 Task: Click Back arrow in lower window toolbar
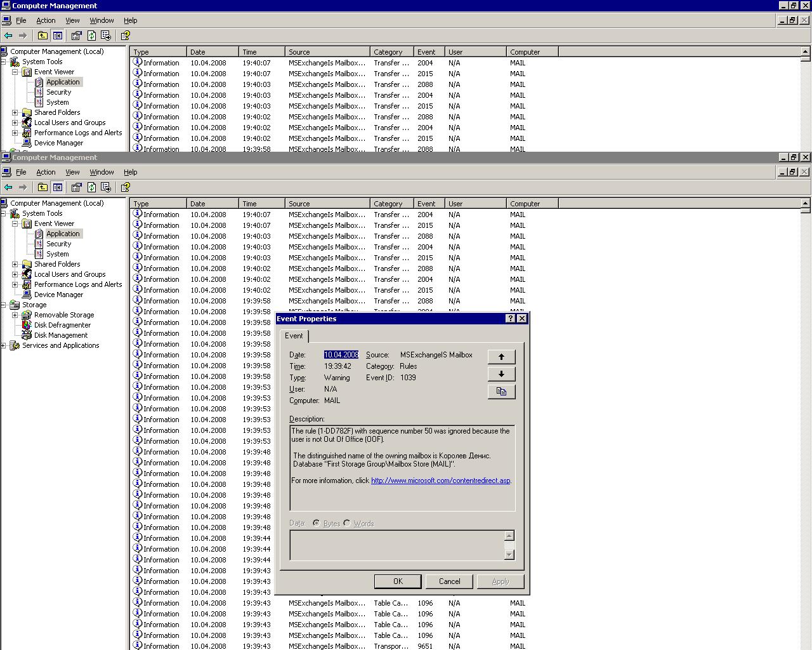pyautogui.click(x=8, y=187)
